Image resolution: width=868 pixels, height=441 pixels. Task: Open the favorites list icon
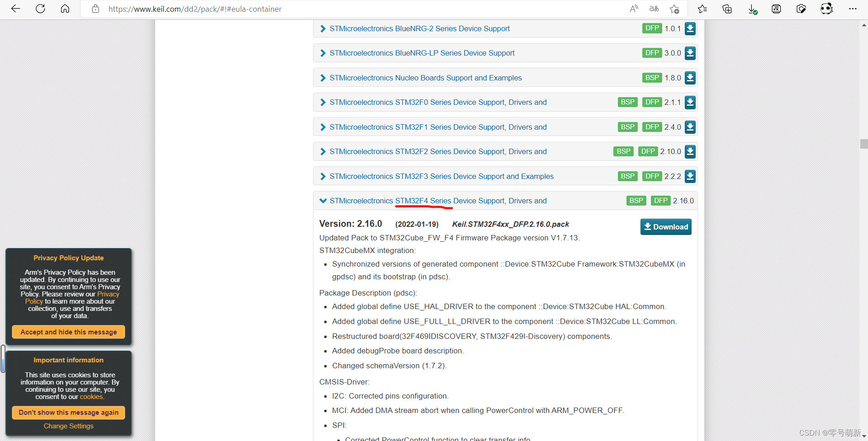[702, 9]
